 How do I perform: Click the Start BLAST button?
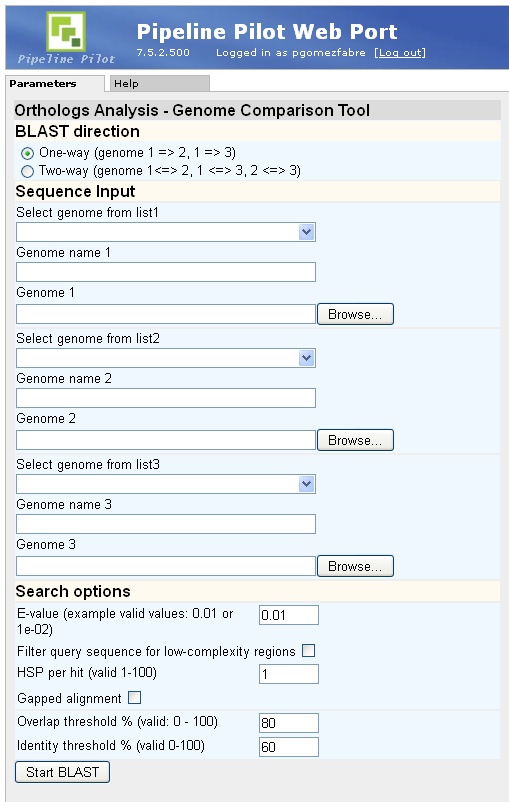click(x=62, y=772)
